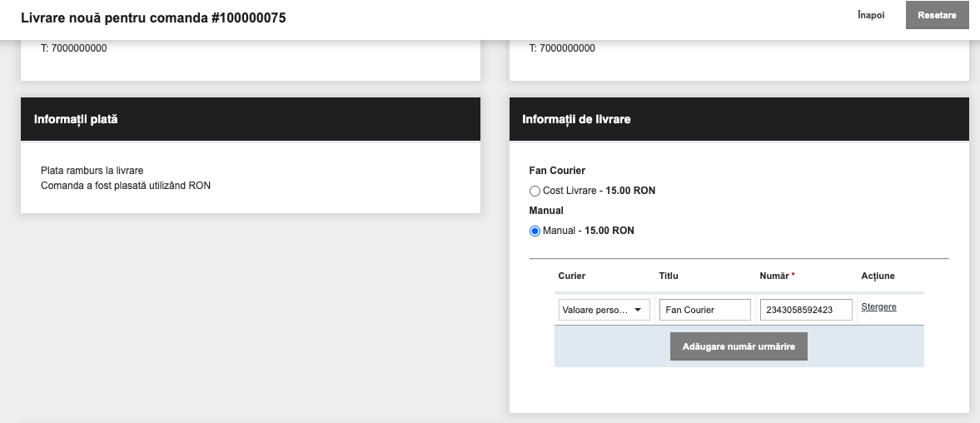Click the arrow on the Valoare personalizată dropdown

(x=638, y=310)
